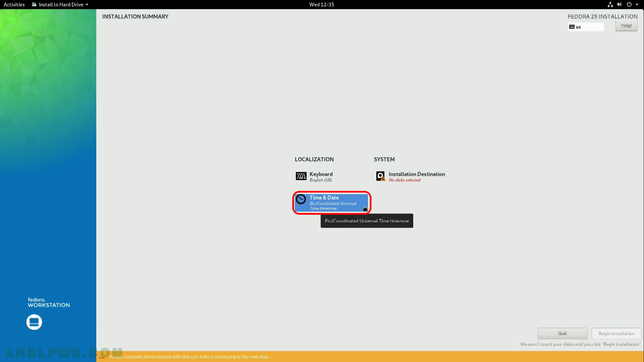Click the power icon in top bar
This screenshot has height=362, width=644.
point(629,5)
